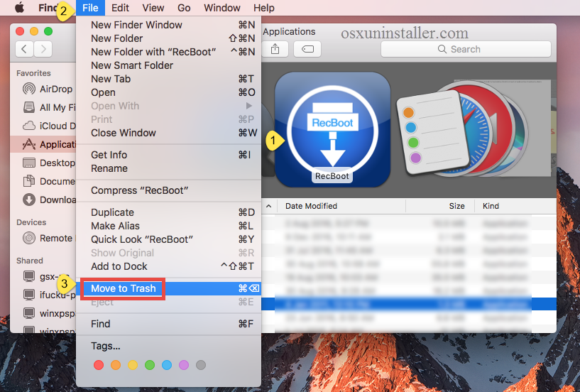This screenshot has width=580, height=392.
Task: Select AirDrop in the sidebar
Action: tap(47, 89)
